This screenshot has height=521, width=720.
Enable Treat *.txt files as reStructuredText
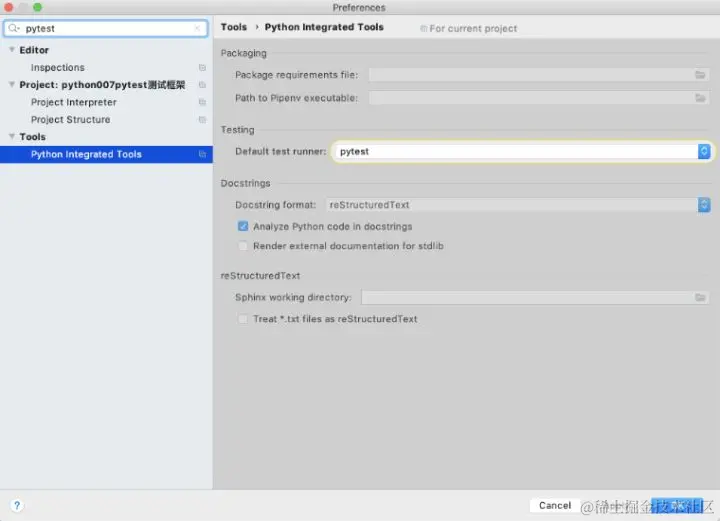point(243,319)
